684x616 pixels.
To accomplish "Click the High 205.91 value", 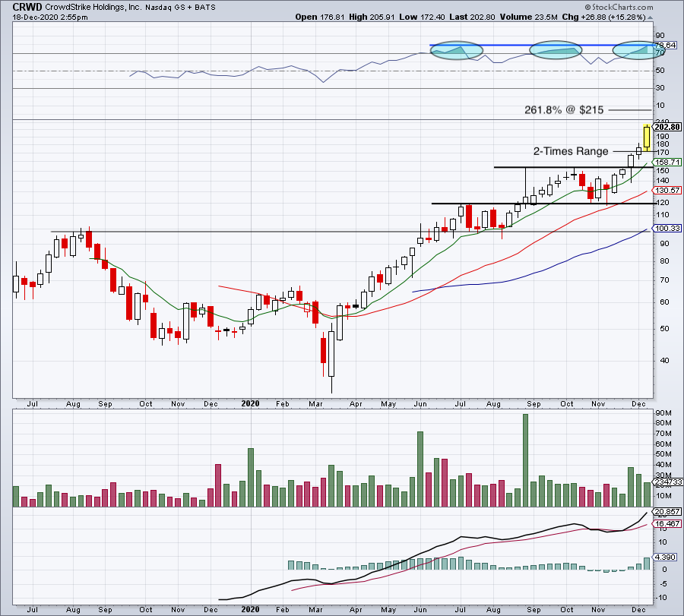I will [x=372, y=17].
